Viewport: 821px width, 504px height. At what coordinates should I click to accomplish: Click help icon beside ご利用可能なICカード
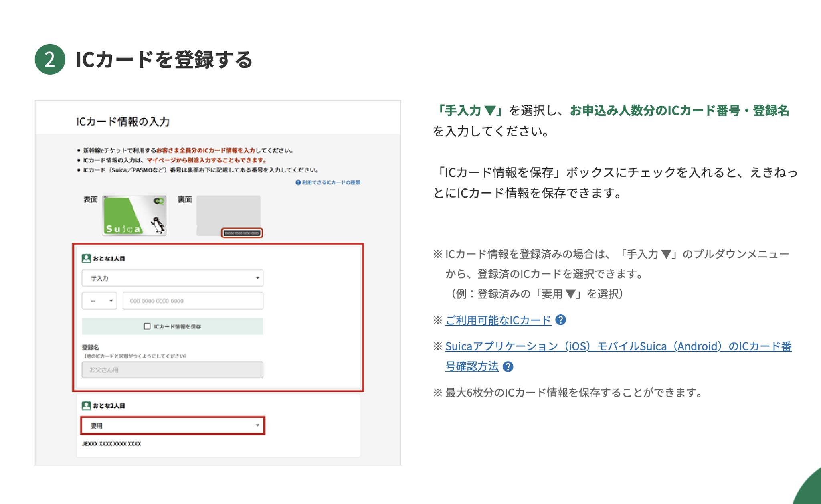click(560, 320)
